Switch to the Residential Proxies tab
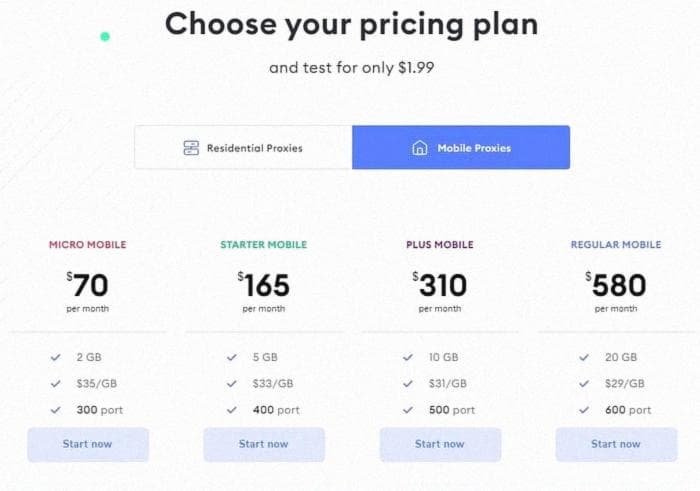700x491 pixels. [x=243, y=147]
